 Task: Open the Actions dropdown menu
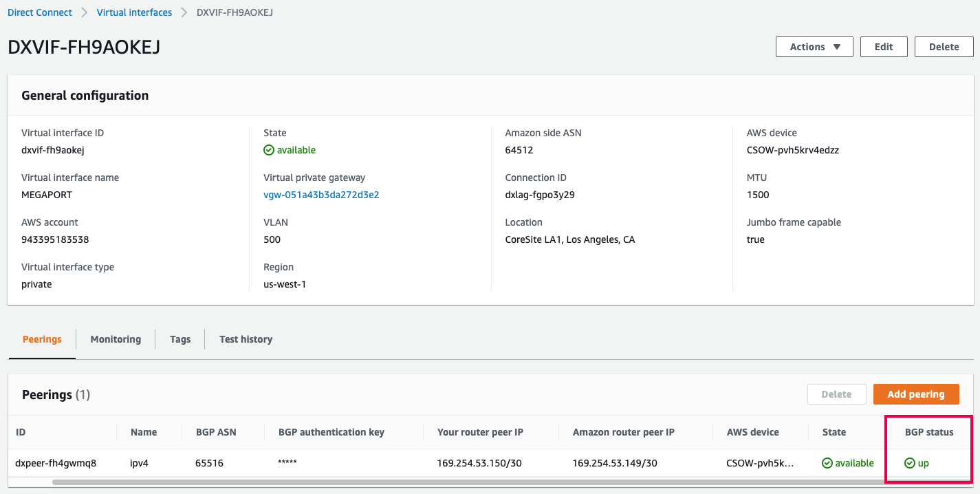coord(814,47)
